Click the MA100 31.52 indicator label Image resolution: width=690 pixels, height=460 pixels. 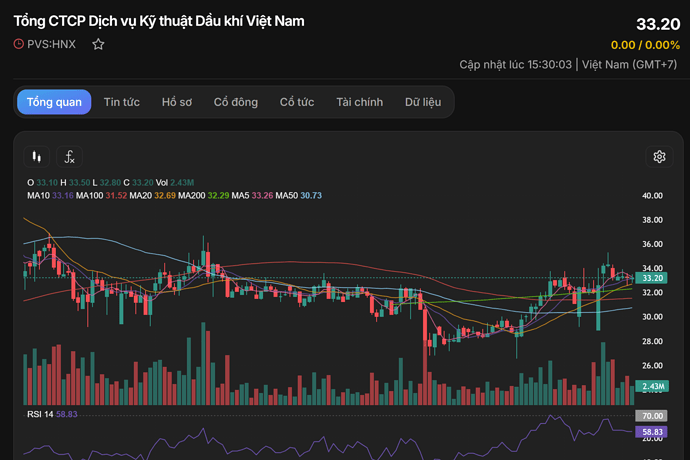[x=101, y=195]
